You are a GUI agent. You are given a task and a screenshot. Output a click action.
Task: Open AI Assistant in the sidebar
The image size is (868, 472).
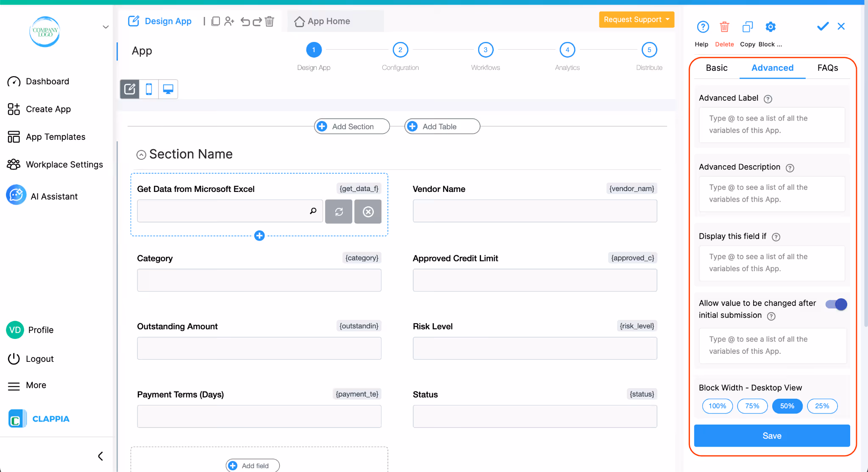point(42,196)
